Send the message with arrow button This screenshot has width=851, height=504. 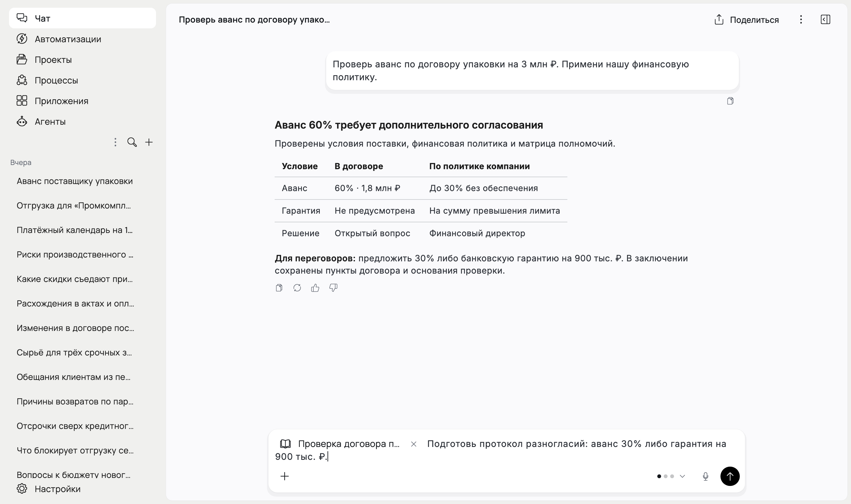730,477
